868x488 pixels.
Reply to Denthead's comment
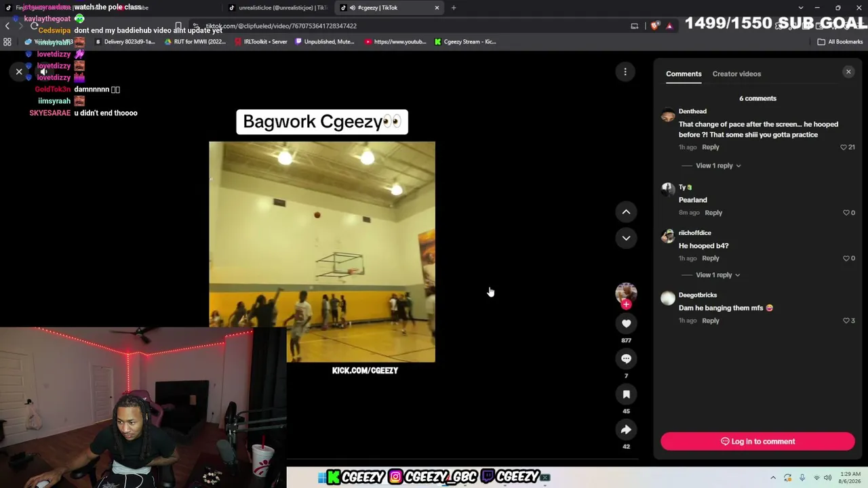point(711,147)
